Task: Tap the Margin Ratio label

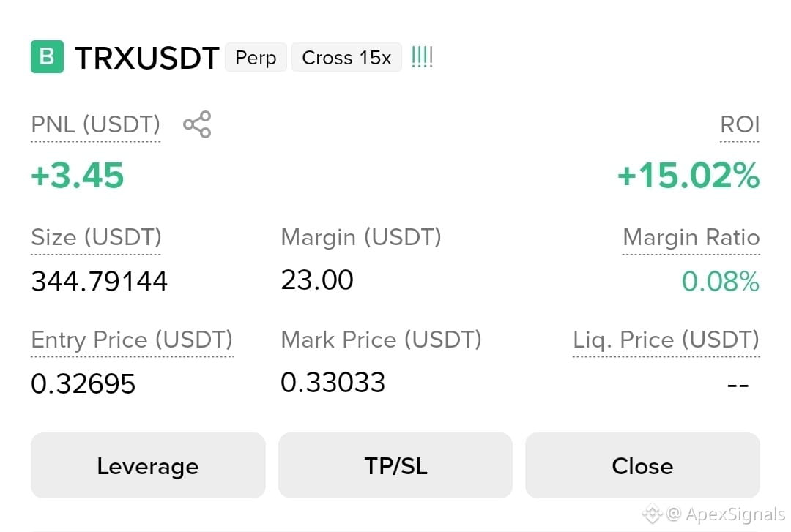Action: click(x=691, y=238)
